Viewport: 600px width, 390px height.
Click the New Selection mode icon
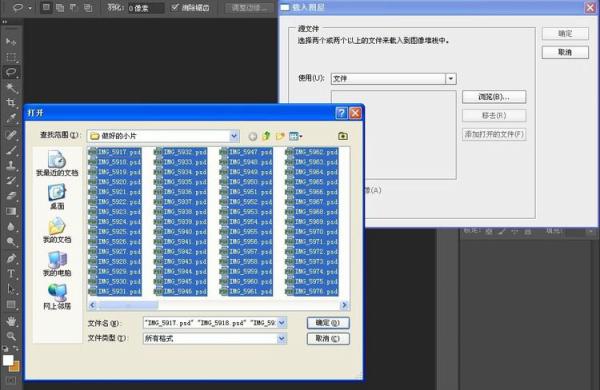tap(46, 7)
